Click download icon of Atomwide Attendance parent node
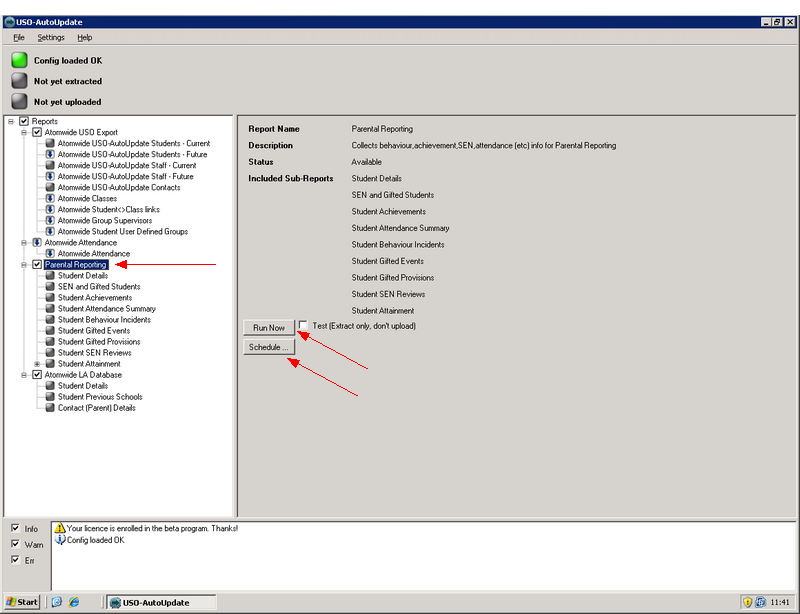 37,242
